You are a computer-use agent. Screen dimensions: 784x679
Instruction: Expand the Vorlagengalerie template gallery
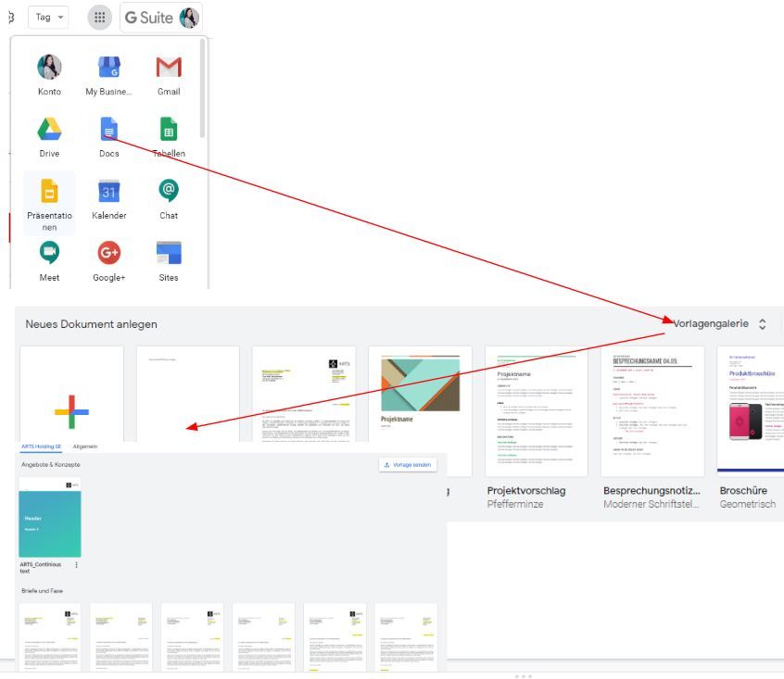click(x=718, y=324)
